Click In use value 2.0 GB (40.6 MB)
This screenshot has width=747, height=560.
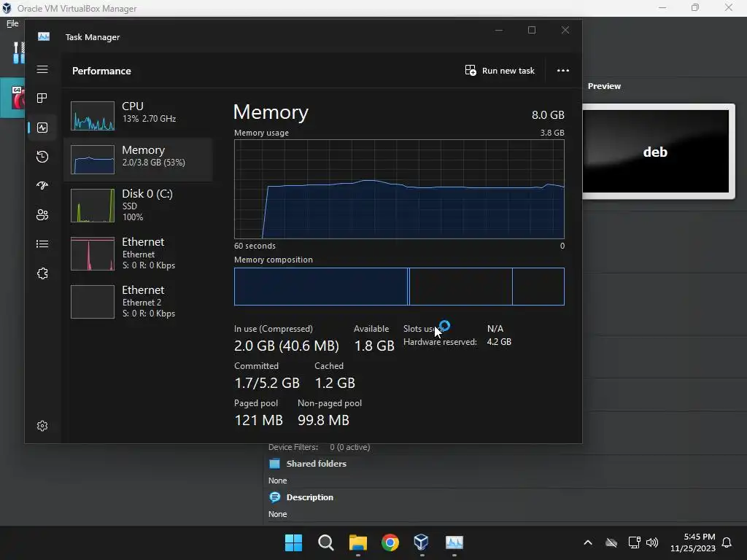[286, 346]
